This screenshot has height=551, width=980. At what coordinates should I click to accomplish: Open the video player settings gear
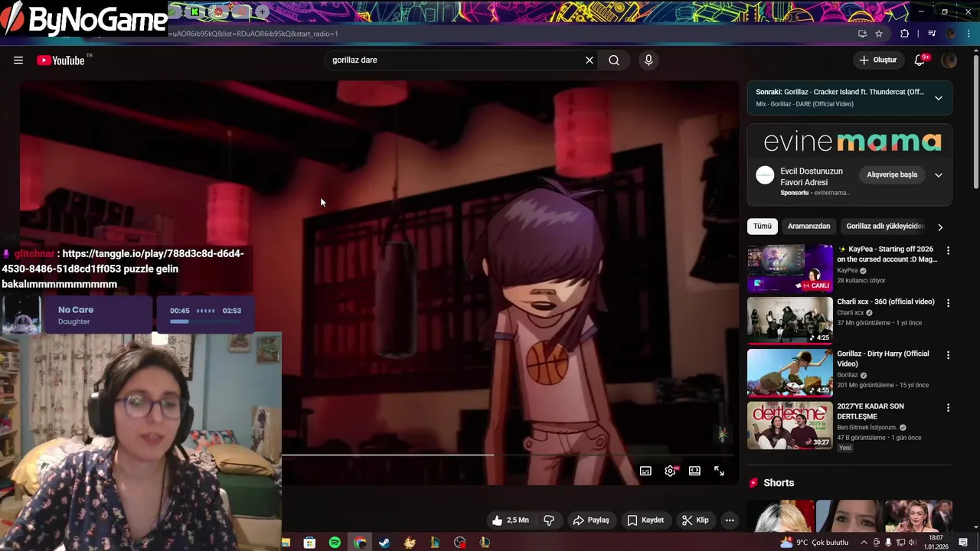click(670, 471)
